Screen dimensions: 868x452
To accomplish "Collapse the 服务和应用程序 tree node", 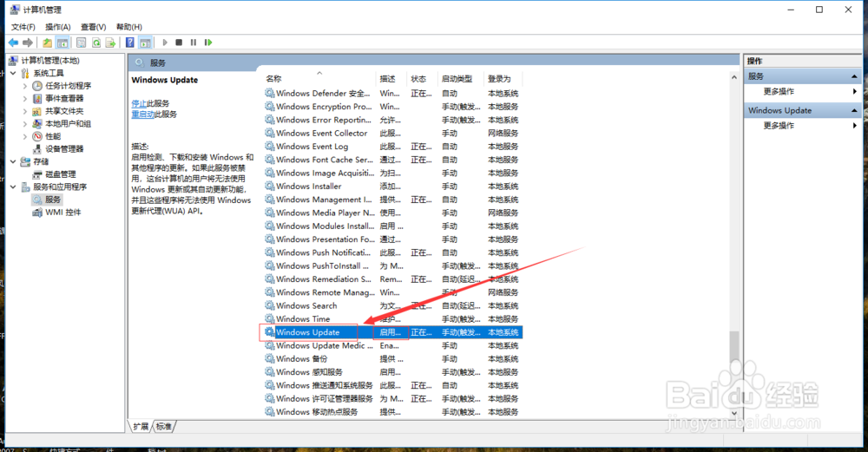I will click(x=13, y=187).
